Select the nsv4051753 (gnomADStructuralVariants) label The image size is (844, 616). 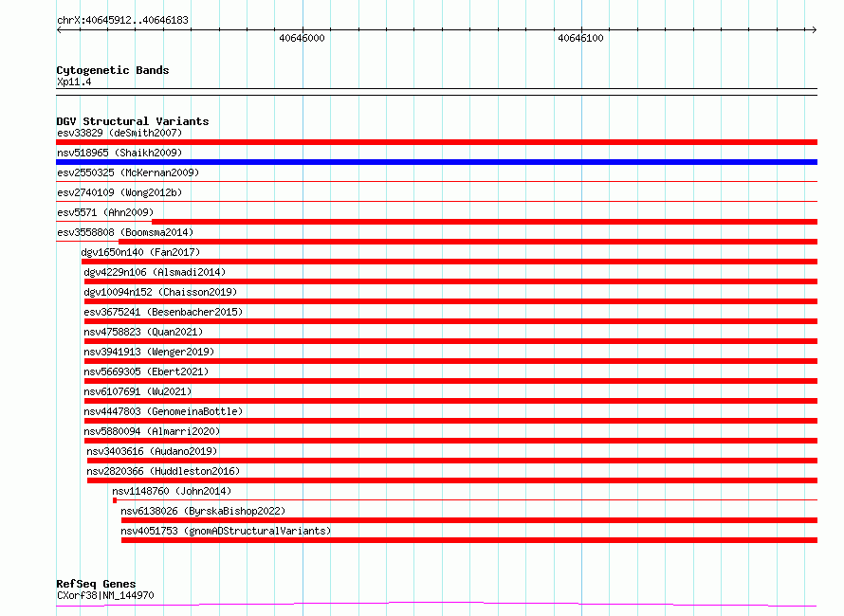pyautogui.click(x=226, y=531)
